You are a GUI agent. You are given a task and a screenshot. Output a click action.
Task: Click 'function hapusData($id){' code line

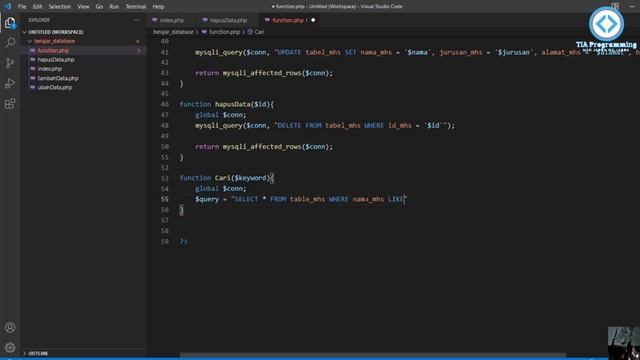click(x=227, y=104)
